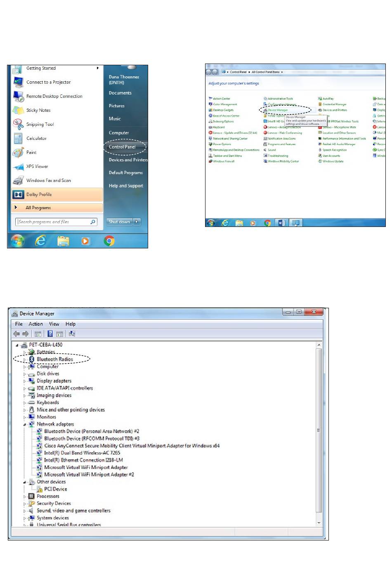Collapse the PET-CEBA-L450 root node
This screenshot has height=583, width=392.
pos(17,345)
